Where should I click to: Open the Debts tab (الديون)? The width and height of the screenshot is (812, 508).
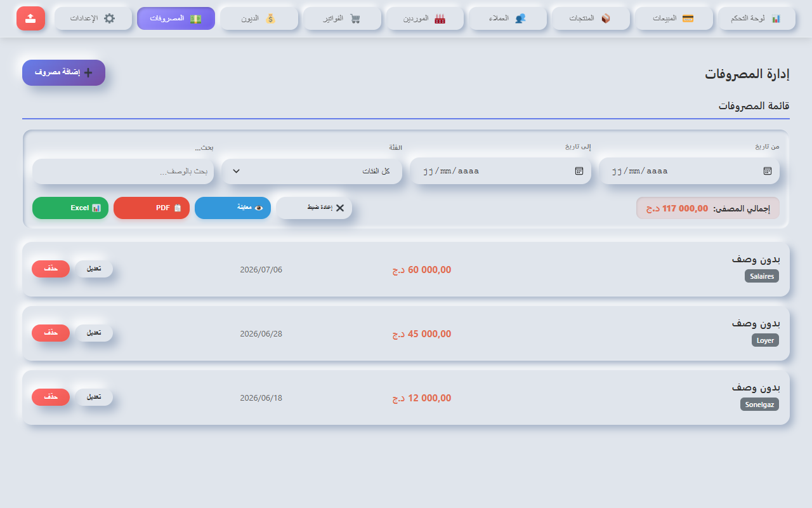(259, 18)
